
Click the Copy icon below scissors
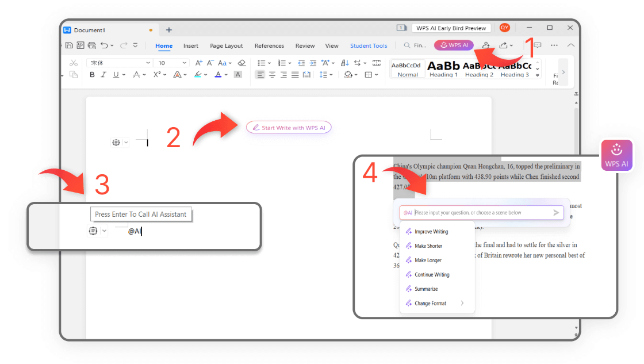74,74
